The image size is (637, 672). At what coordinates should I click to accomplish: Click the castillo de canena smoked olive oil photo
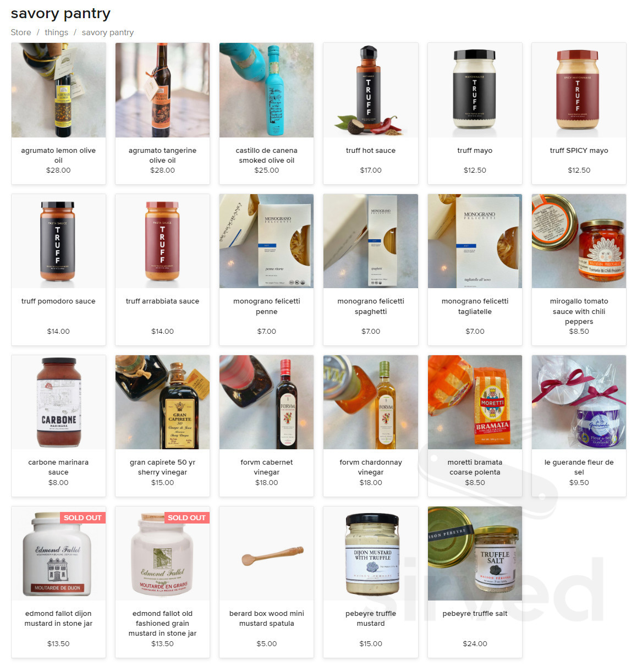[x=266, y=90]
